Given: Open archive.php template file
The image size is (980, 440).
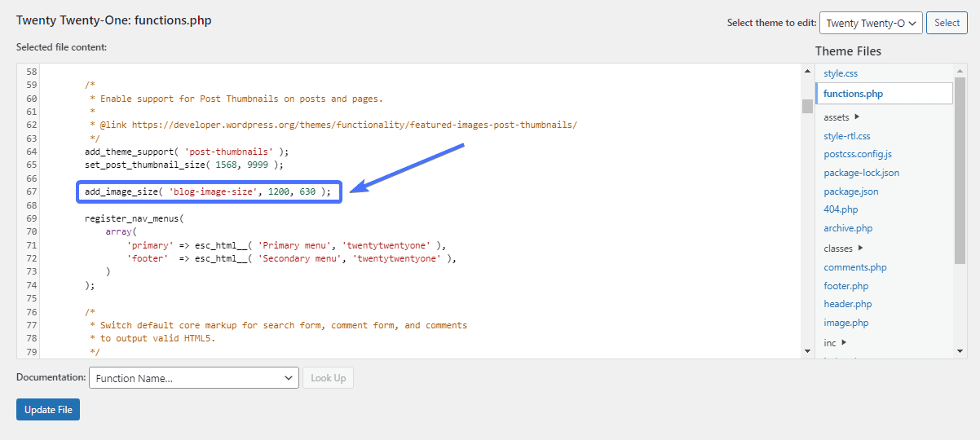Looking at the screenshot, I should [x=848, y=228].
